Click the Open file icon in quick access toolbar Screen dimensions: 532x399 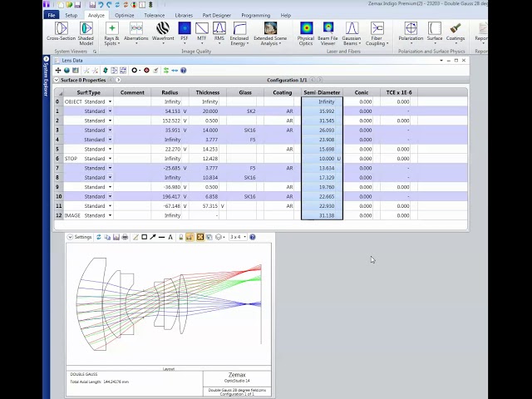tap(69, 5)
